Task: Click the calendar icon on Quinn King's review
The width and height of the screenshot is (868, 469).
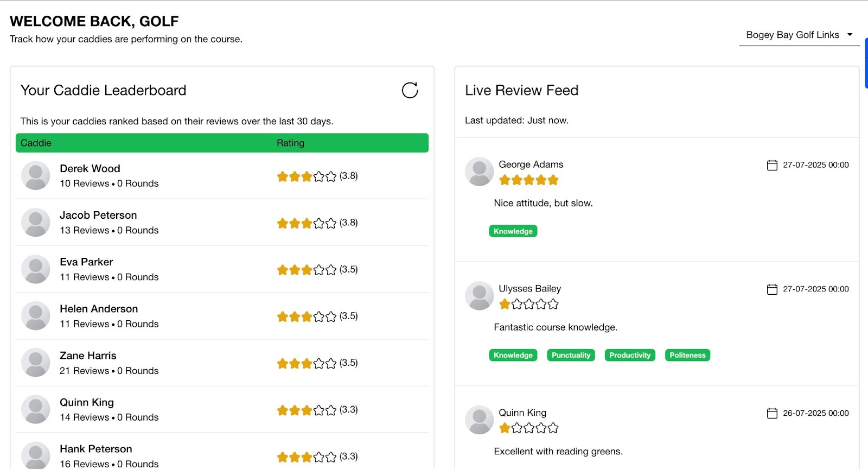Action: [x=772, y=414]
